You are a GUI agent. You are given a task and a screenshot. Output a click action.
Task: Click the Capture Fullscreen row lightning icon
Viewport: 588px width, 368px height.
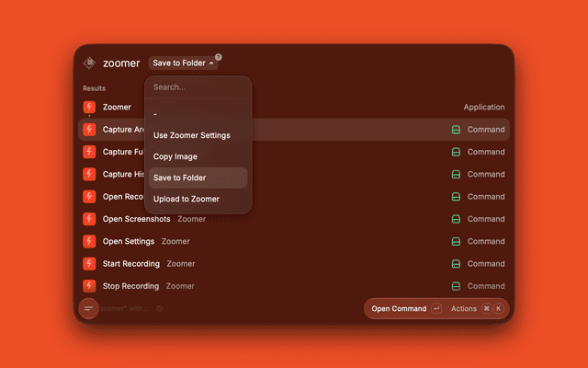[89, 152]
